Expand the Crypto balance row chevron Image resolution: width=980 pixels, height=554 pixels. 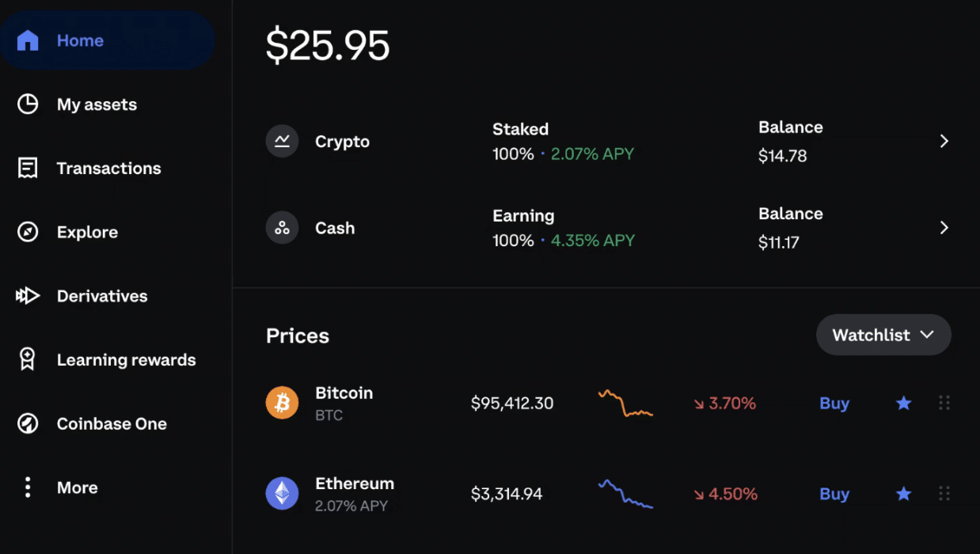(944, 141)
